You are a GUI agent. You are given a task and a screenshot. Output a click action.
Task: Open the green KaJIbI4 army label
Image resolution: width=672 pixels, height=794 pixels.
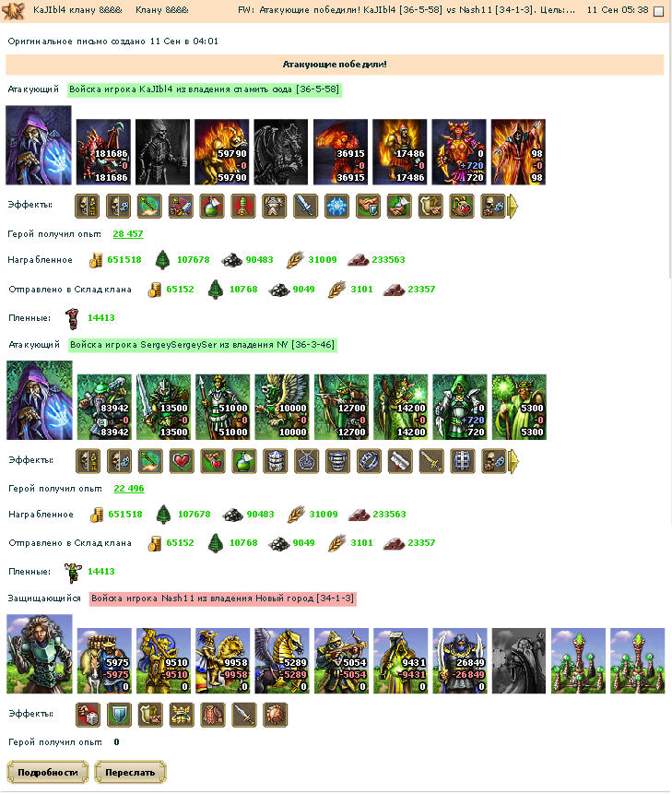pyautogui.click(x=205, y=89)
